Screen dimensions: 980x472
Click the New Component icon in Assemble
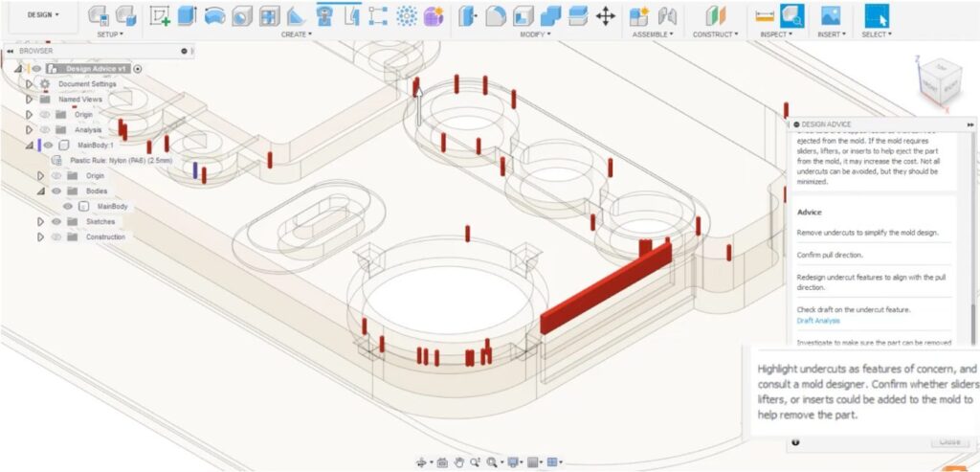coord(638,16)
